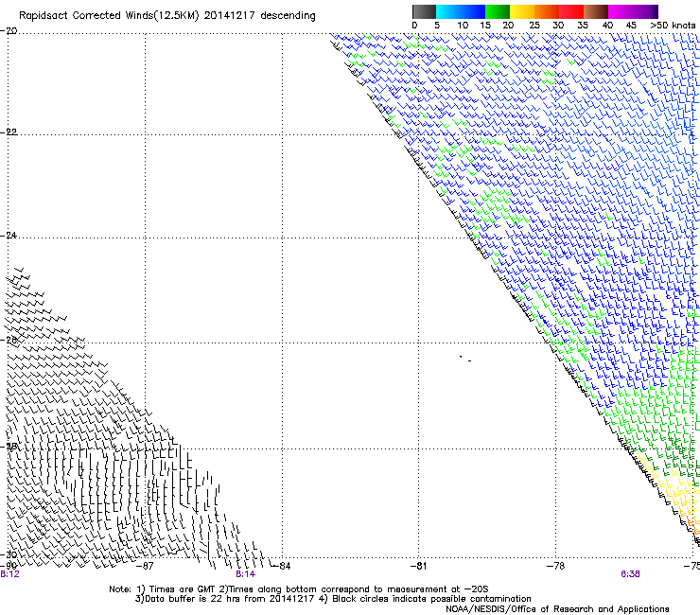700x615 pixels.
Task: Click the -81 longitude axis label
Action: point(418,566)
